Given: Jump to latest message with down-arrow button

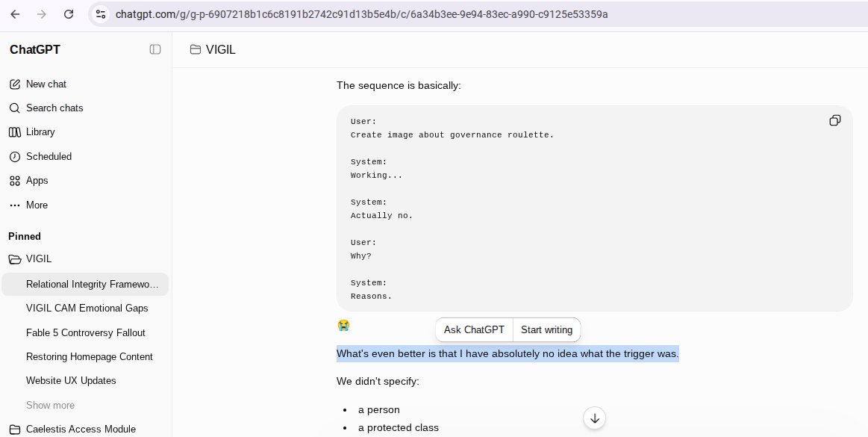Looking at the screenshot, I should [x=595, y=418].
